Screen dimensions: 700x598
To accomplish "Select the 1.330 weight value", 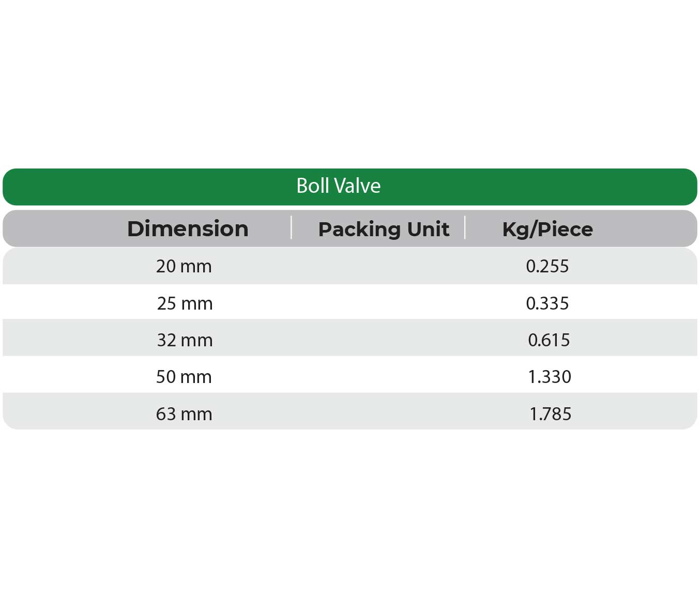I will tap(549, 377).
